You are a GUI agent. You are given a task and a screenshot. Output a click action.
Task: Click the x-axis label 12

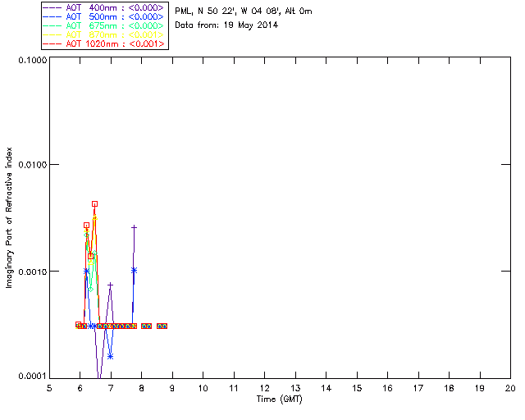pyautogui.click(x=264, y=388)
